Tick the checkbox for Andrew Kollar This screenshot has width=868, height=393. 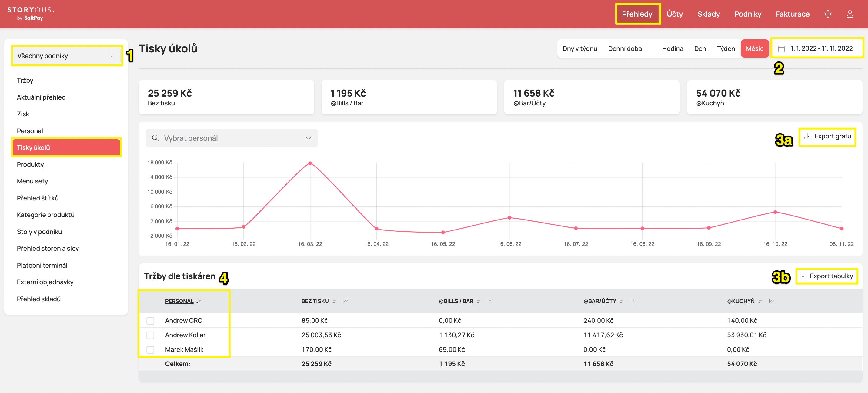150,335
